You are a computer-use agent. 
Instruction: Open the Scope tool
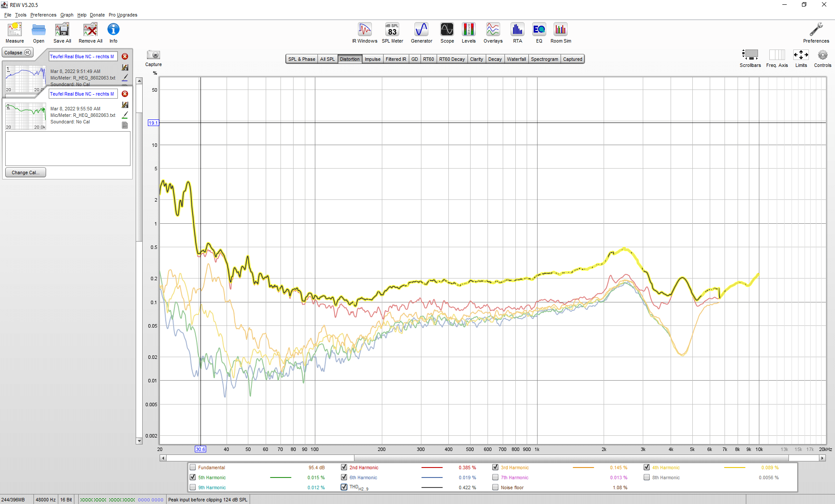pyautogui.click(x=447, y=33)
